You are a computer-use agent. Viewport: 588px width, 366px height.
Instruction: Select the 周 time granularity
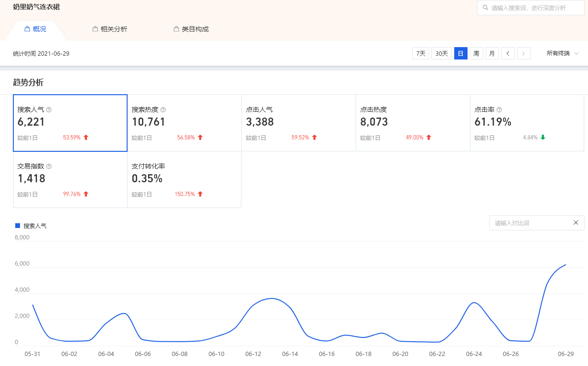click(477, 53)
